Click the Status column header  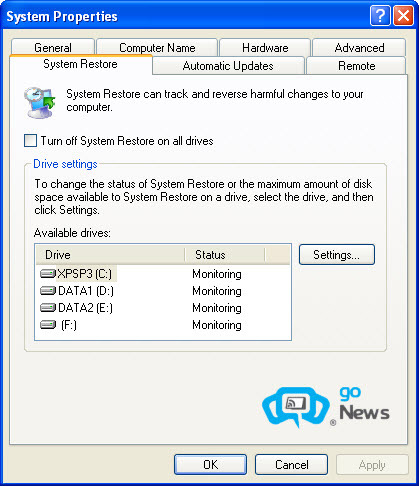coord(225,255)
